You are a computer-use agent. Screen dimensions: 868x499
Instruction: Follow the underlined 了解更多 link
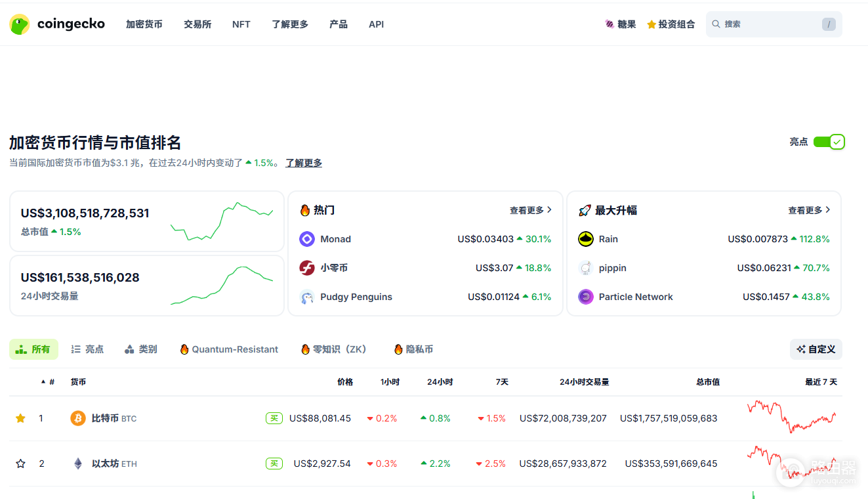304,163
